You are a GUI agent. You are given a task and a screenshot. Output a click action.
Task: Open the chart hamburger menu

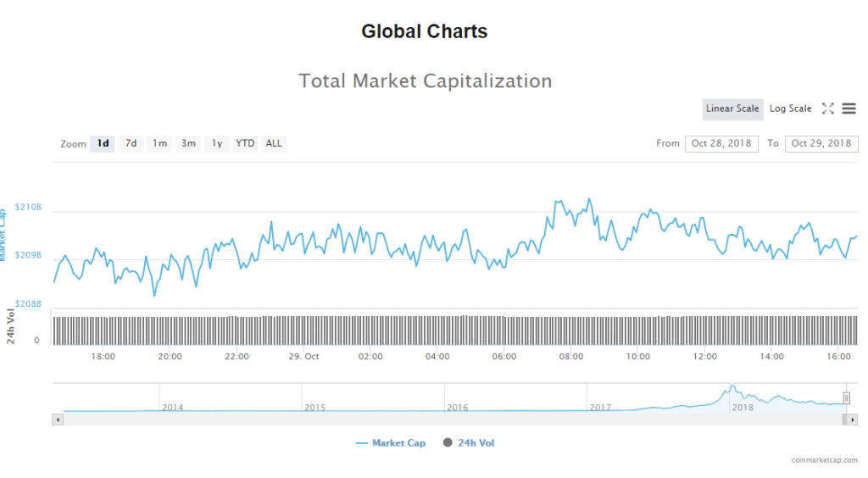(849, 108)
